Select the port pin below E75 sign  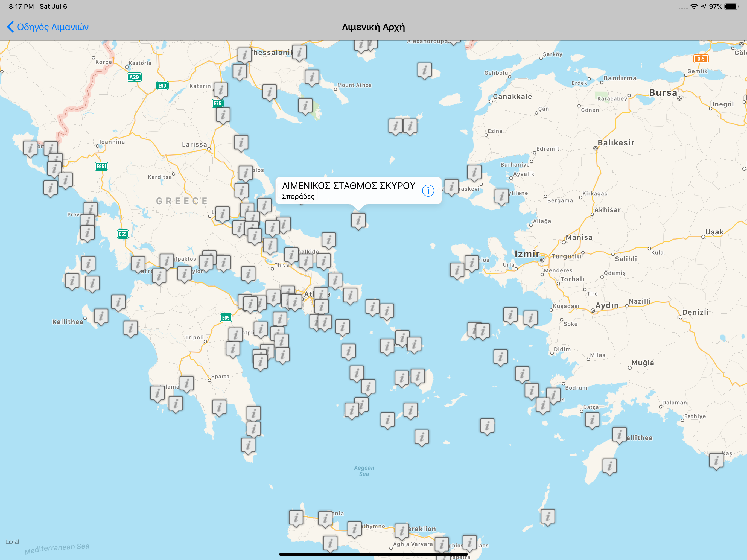pos(223,116)
